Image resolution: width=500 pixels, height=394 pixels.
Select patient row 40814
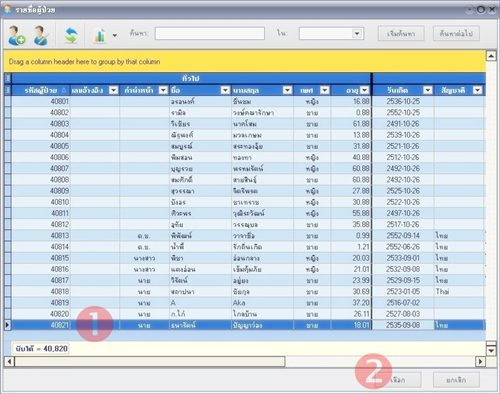pyautogui.click(x=245, y=247)
